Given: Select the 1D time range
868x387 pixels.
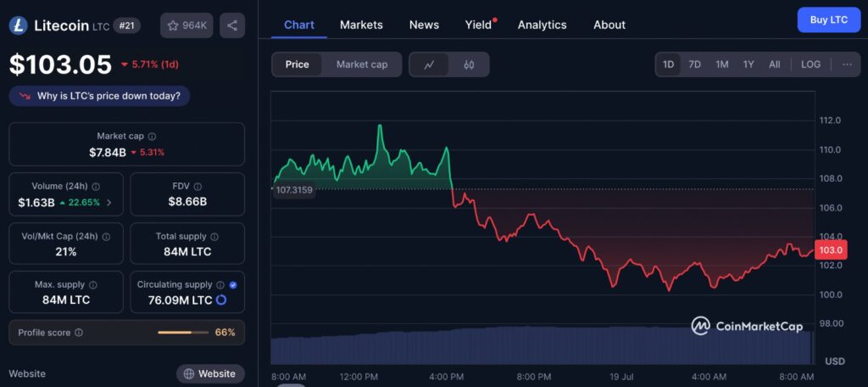Looking at the screenshot, I should (x=668, y=64).
